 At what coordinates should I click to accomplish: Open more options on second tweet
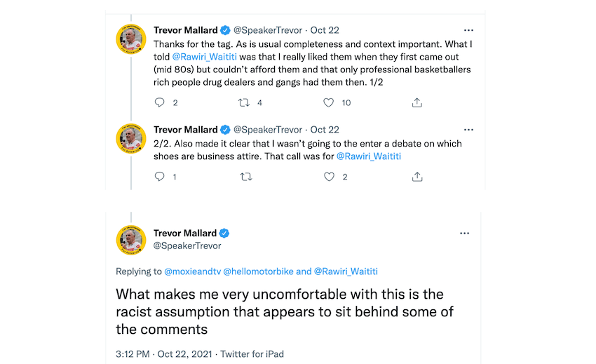click(x=468, y=130)
